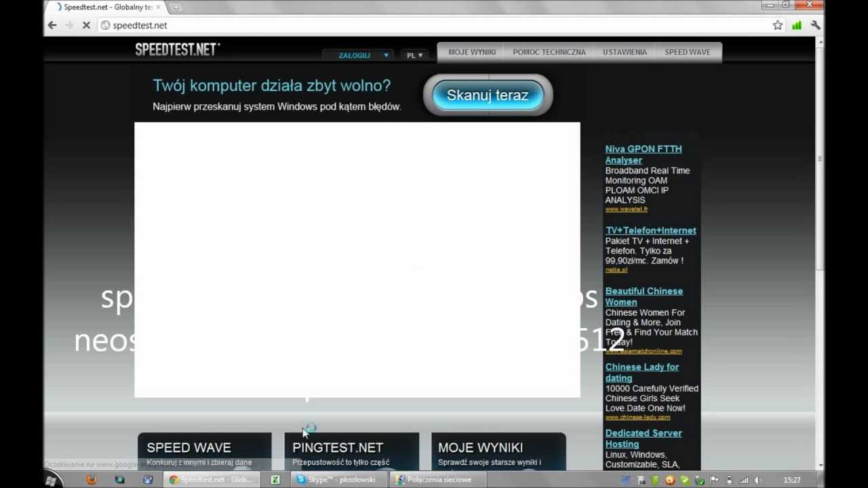This screenshot has width=868, height=488.
Task: Click the green bars extension icon
Action: pos(797,25)
